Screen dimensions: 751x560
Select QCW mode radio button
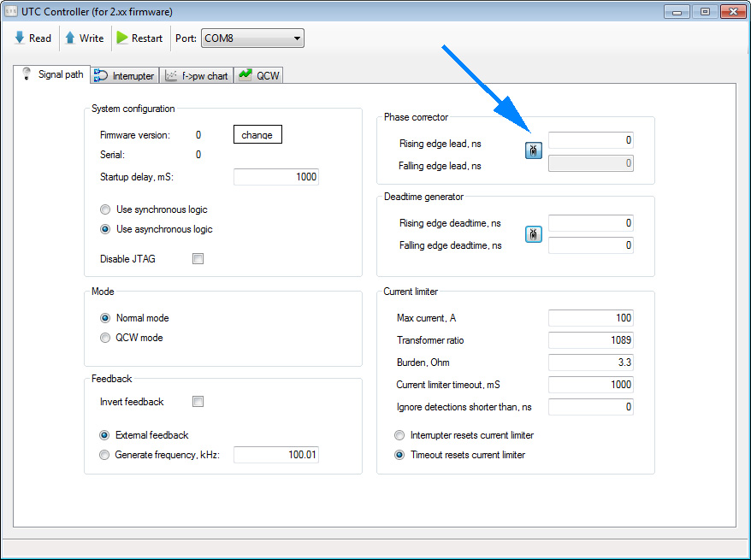tap(105, 338)
